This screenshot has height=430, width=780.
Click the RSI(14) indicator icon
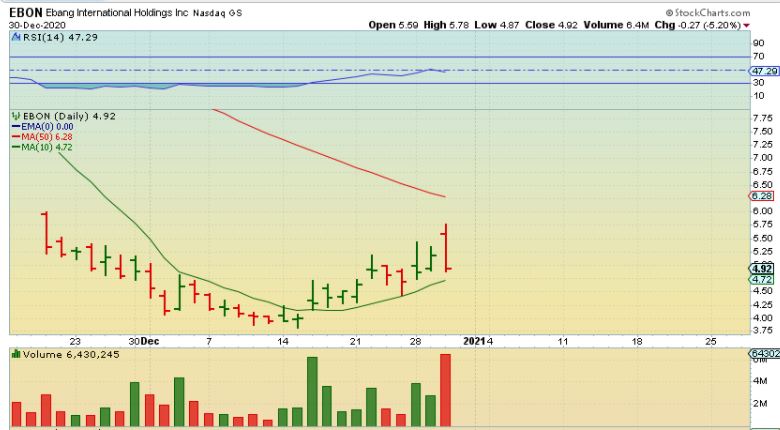pyautogui.click(x=16, y=37)
